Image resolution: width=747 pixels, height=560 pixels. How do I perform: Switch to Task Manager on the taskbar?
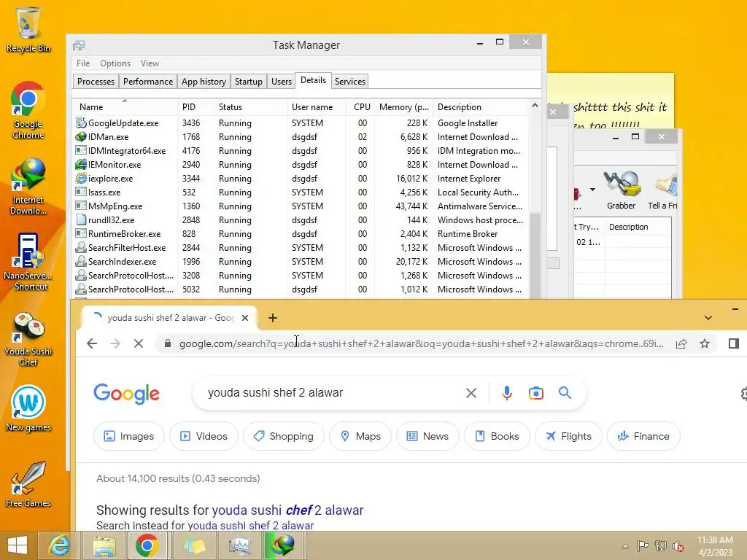pyautogui.click(x=239, y=545)
